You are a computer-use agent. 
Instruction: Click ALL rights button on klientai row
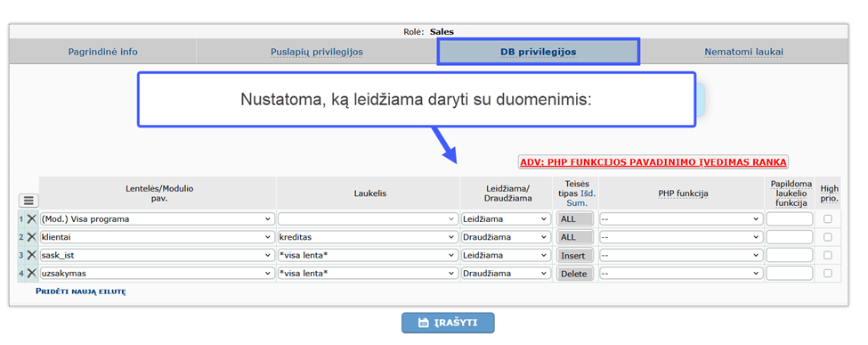coord(575,237)
